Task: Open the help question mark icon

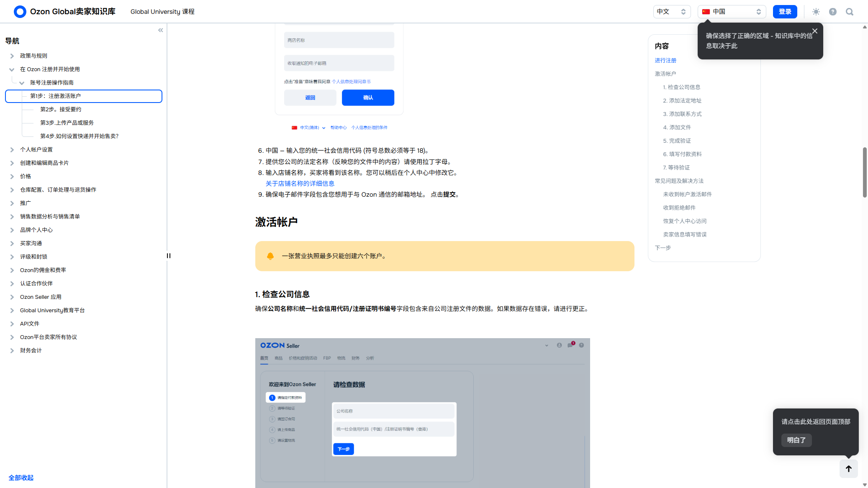Action: [832, 12]
